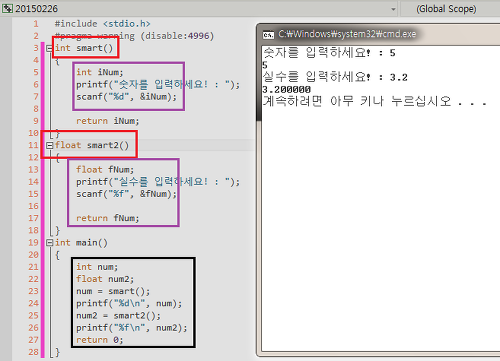Click the 'return 0;' statement
The height and width of the screenshot is (361, 500).
[x=100, y=340]
